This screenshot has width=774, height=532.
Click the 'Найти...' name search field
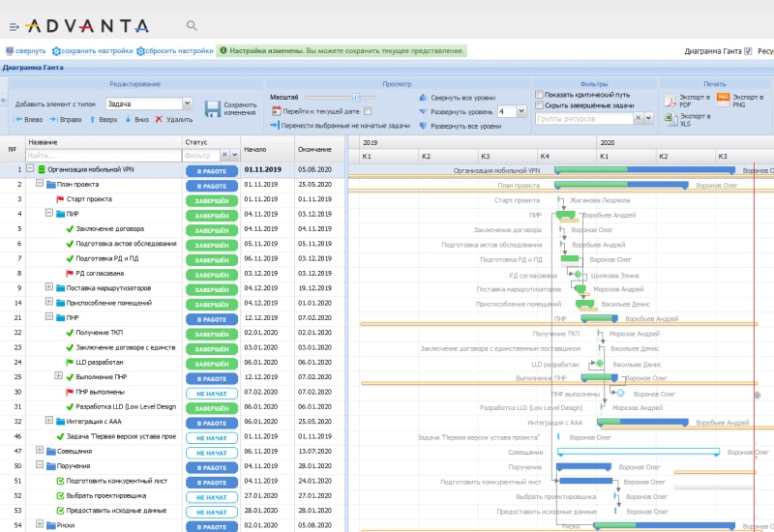(102, 155)
